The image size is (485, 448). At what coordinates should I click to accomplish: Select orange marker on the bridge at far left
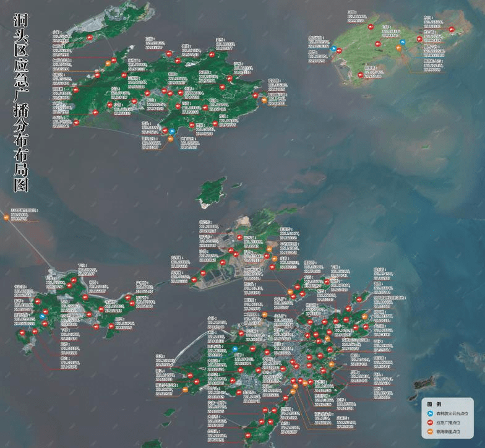coord(6,217)
